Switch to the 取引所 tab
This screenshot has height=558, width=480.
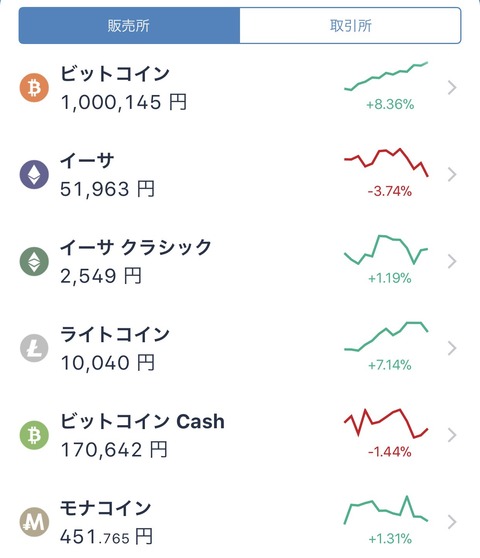point(350,26)
